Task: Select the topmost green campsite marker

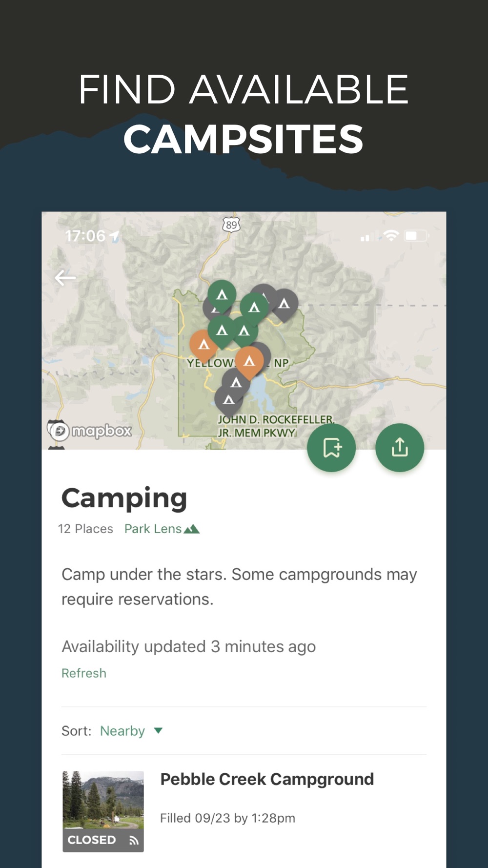Action: (x=222, y=296)
